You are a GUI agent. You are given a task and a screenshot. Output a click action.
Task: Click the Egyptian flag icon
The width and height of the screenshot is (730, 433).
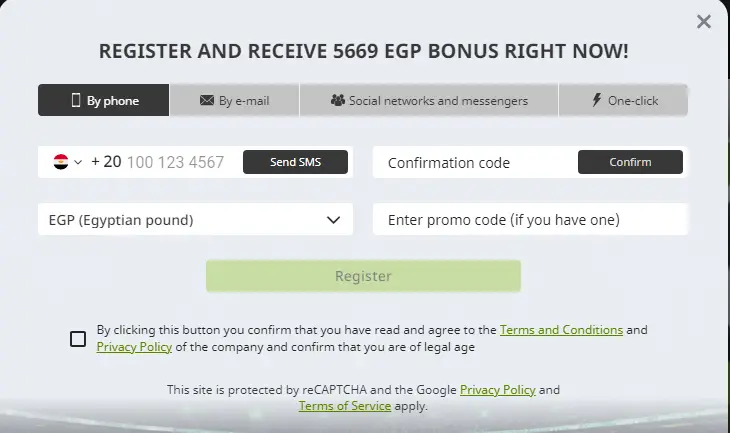point(60,162)
